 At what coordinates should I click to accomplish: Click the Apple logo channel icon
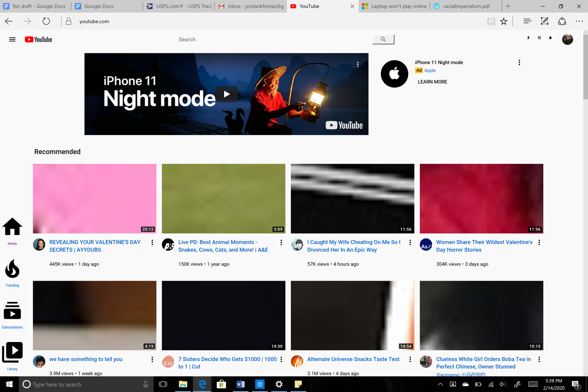pos(394,74)
